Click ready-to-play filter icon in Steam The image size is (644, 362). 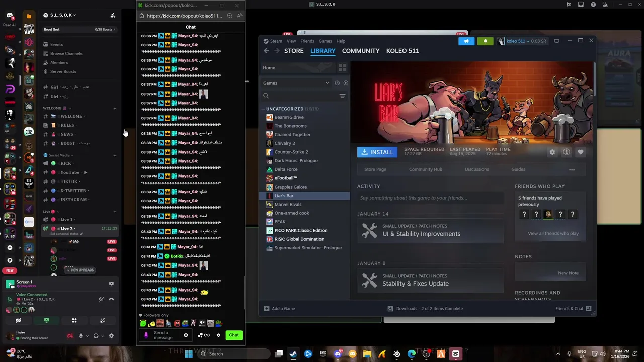[345, 83]
